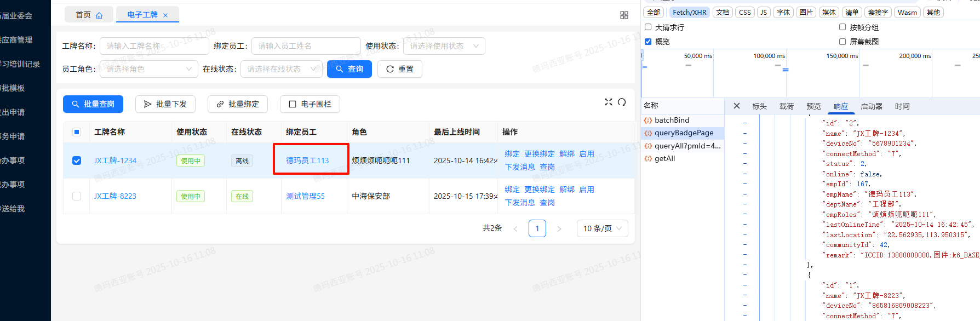Uncheck the JX工牌-1234 row checkbox
Viewport: 980px width, 321px height.
point(77,160)
